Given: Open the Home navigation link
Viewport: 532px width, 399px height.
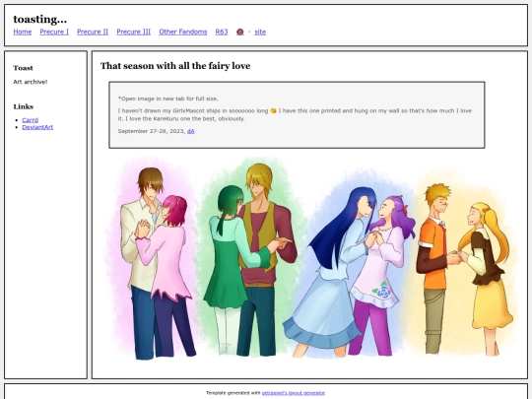Looking at the screenshot, I should click(23, 32).
